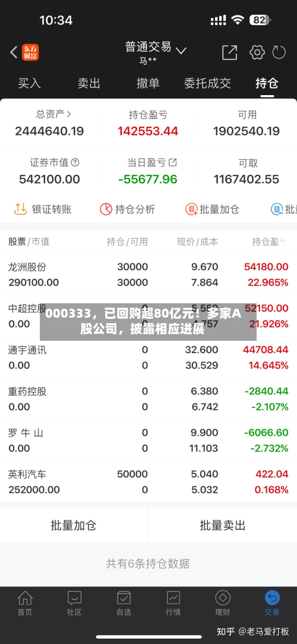Tap the back arrow at top left
This screenshot has width=297, height=644.
(14, 52)
